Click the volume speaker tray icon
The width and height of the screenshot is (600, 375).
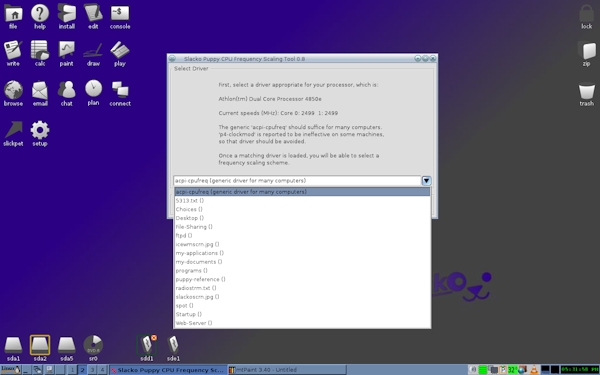click(473, 370)
